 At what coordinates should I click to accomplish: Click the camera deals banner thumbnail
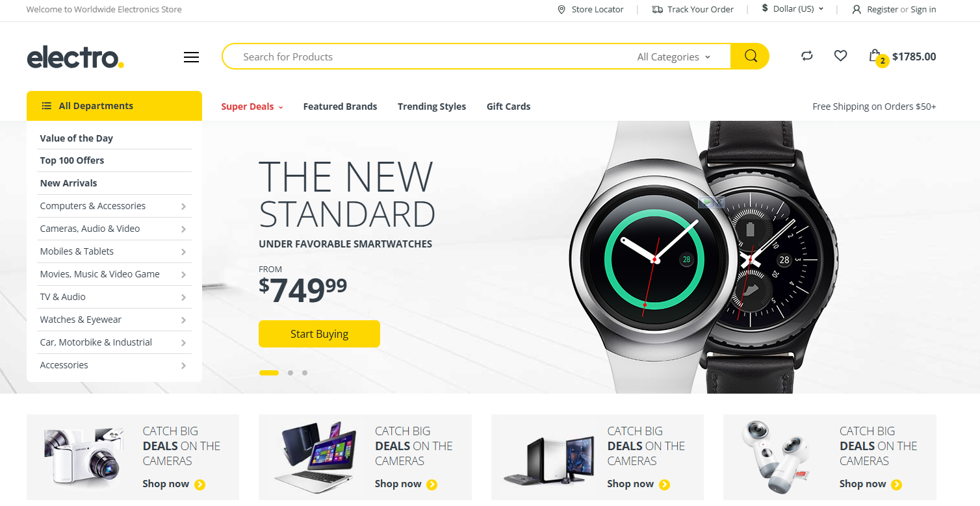point(83,457)
